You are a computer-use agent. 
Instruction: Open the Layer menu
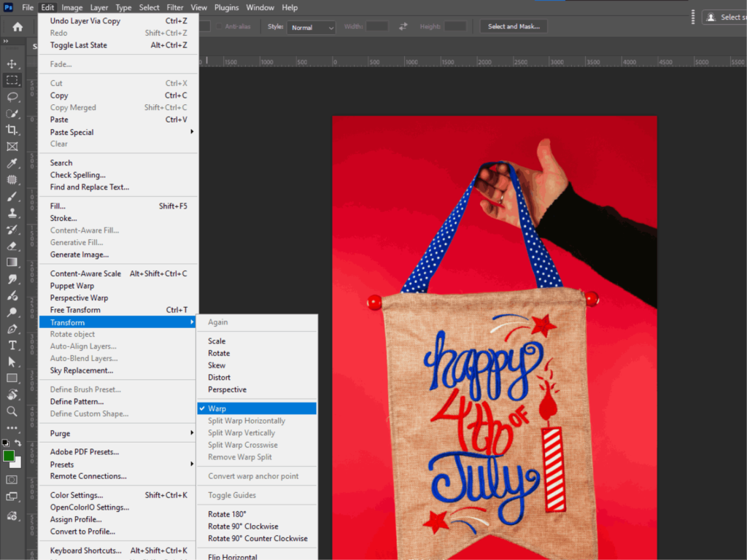99,7
